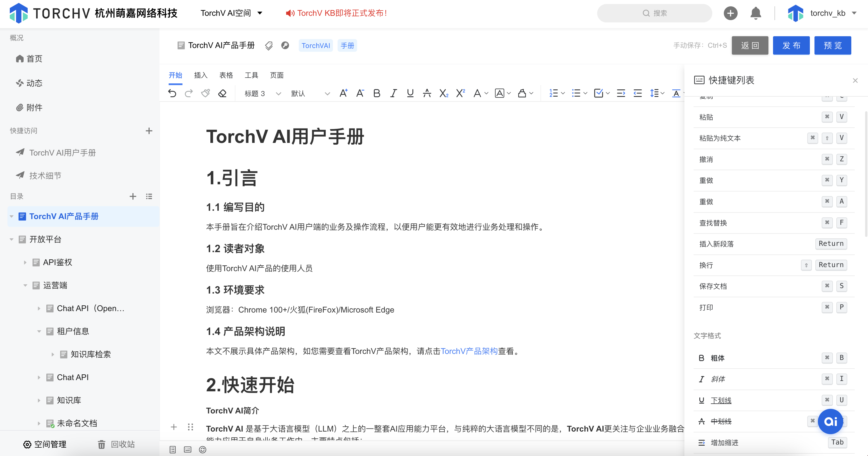Open the floating AI assistant button
The image size is (868, 456).
click(830, 421)
